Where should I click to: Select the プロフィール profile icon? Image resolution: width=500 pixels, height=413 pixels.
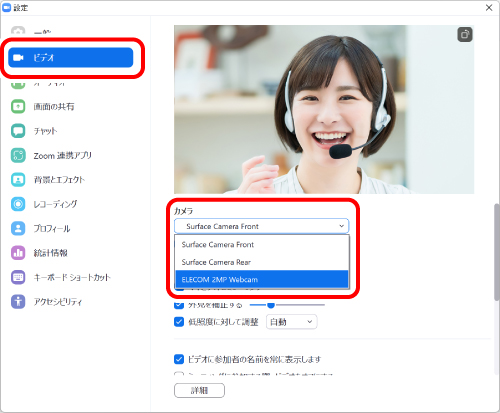pyautogui.click(x=18, y=228)
